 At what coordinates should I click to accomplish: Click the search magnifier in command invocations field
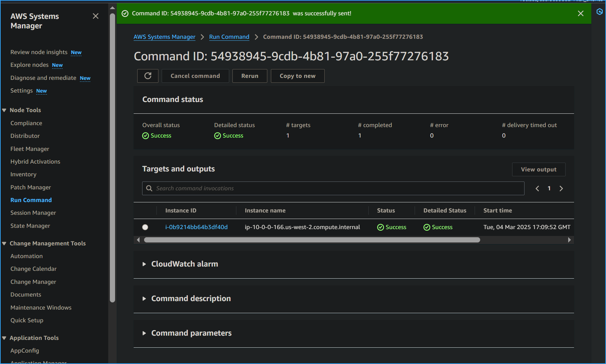[149, 188]
